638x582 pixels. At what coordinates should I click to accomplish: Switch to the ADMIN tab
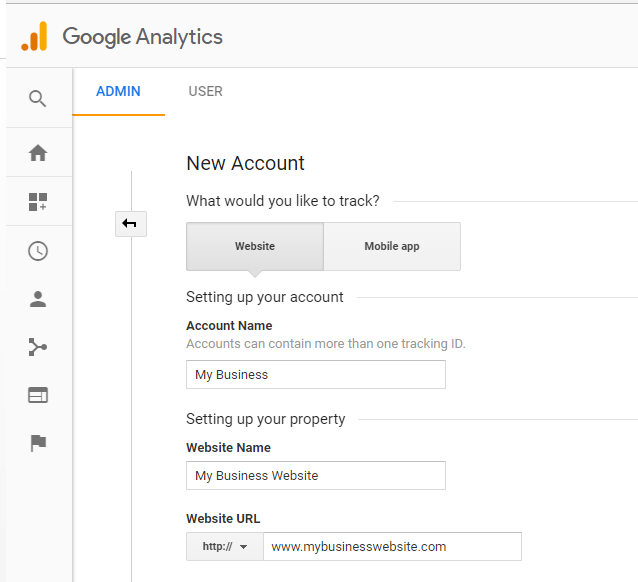click(118, 92)
